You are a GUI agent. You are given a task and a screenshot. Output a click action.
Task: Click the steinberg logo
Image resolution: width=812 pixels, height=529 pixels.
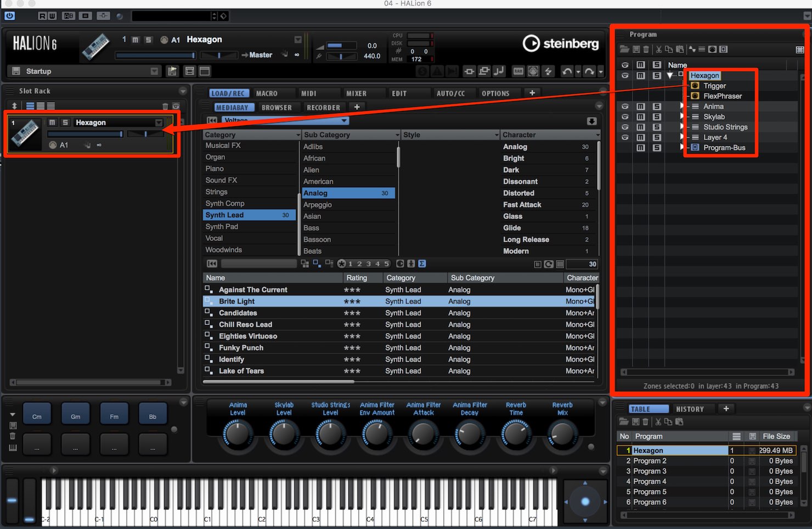[x=560, y=43]
